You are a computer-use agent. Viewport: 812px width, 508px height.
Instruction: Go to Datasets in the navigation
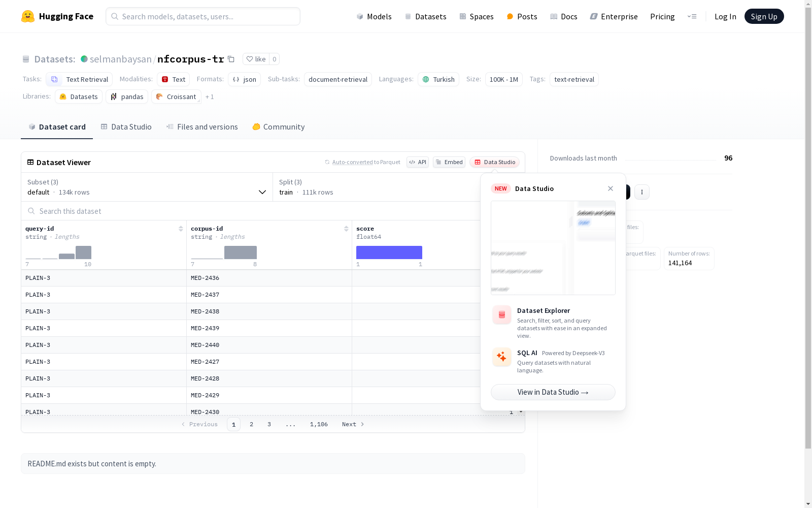coord(425,16)
